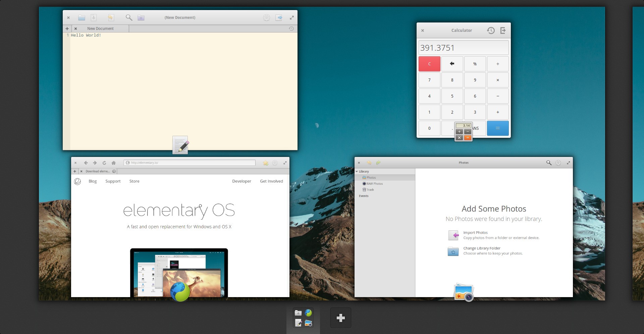Open Photos settings gear
Viewport: 644px width, 334px height.
[x=558, y=163]
